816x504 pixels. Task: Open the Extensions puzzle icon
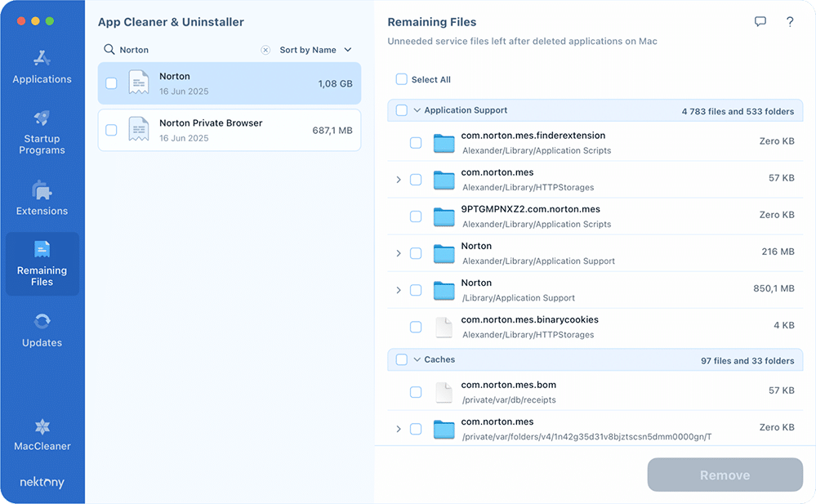click(x=42, y=190)
